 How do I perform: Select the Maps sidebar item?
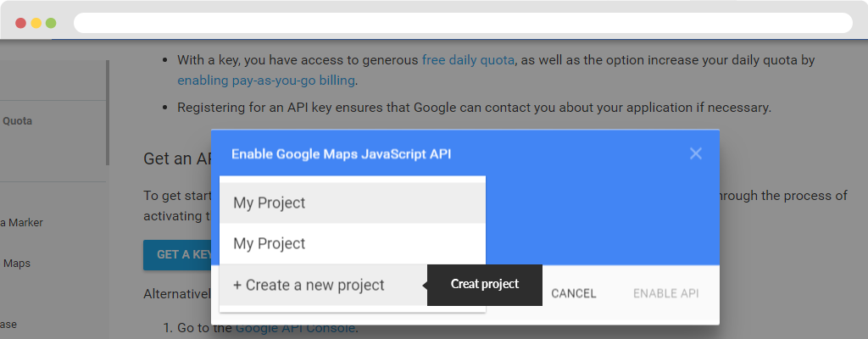17,263
